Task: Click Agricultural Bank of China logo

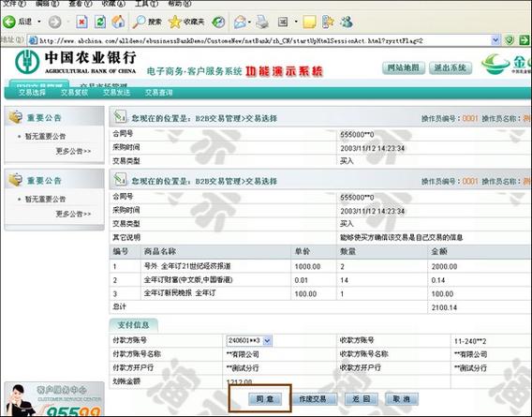Action: point(75,62)
